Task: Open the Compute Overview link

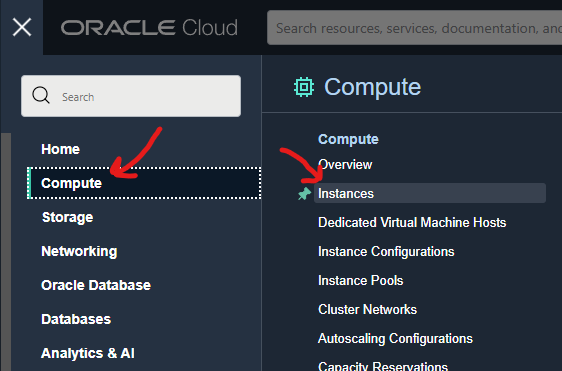Action: pos(345,165)
